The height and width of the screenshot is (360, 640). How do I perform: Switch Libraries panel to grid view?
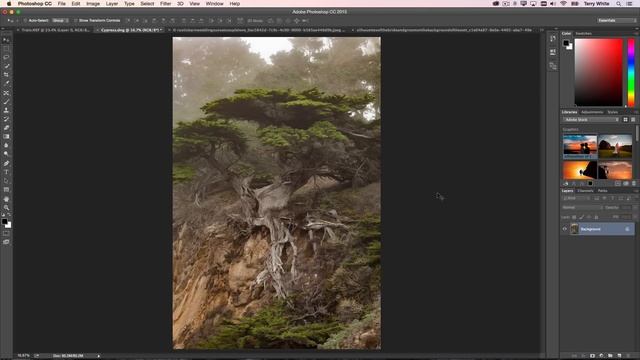625,120
